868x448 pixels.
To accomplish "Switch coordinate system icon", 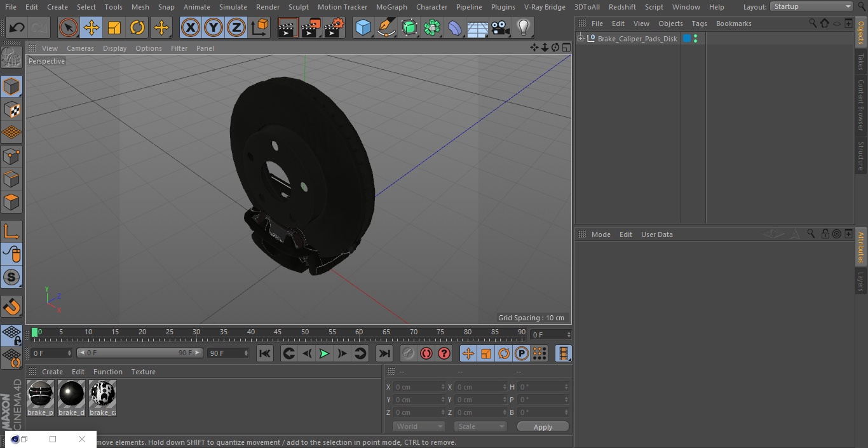I will tap(259, 28).
